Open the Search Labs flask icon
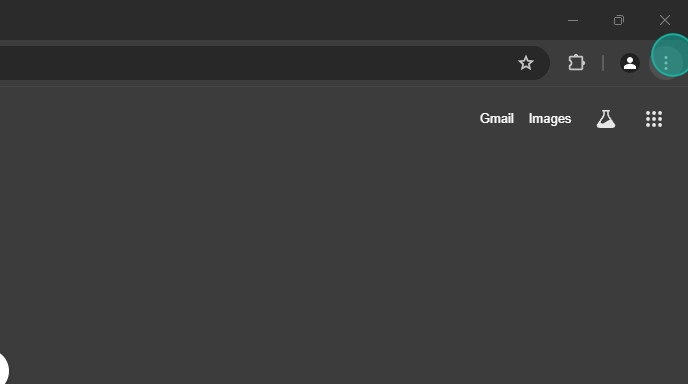Image resolution: width=688 pixels, height=384 pixels. 606,119
